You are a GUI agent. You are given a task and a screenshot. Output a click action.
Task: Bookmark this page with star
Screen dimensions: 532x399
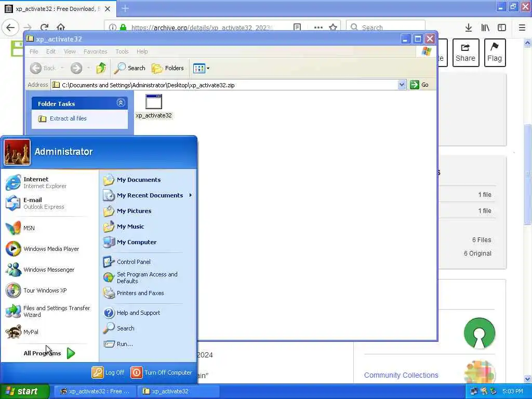[333, 28]
